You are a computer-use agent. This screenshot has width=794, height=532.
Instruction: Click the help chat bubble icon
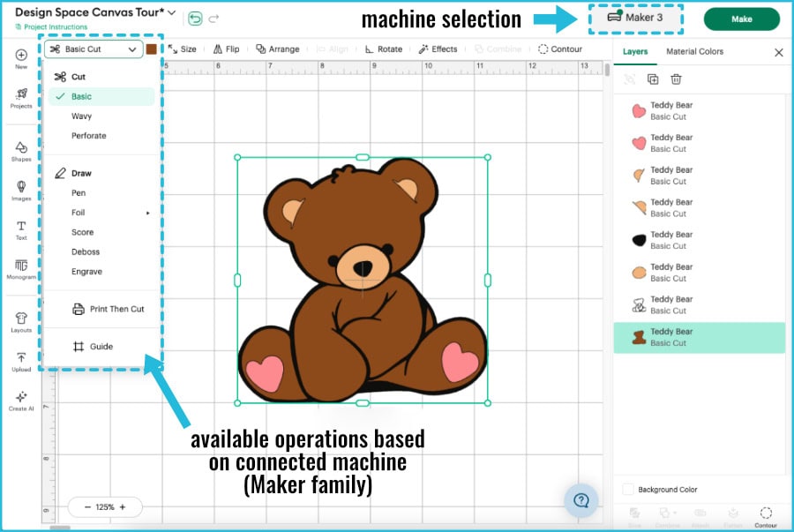[581, 500]
